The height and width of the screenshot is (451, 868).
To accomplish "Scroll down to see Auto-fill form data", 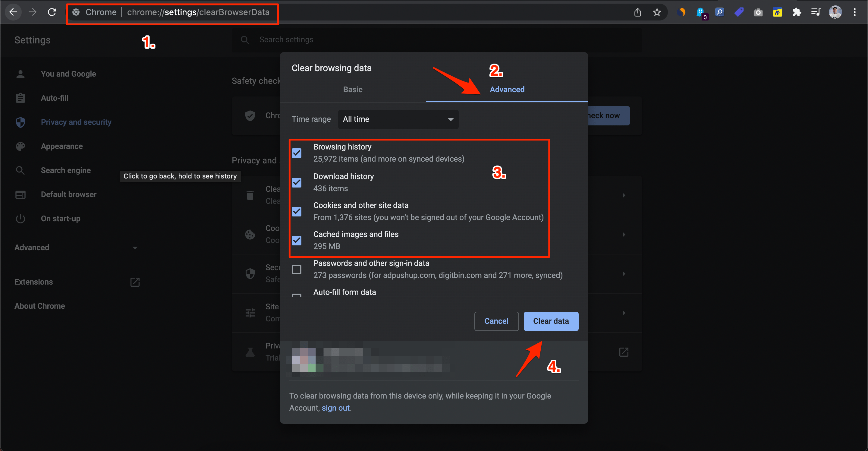I will pyautogui.click(x=345, y=292).
